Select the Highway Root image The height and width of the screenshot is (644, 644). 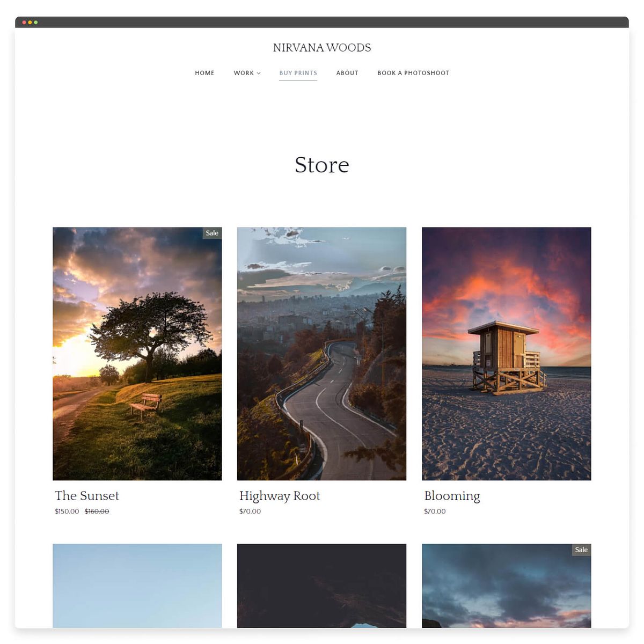pyautogui.click(x=321, y=353)
